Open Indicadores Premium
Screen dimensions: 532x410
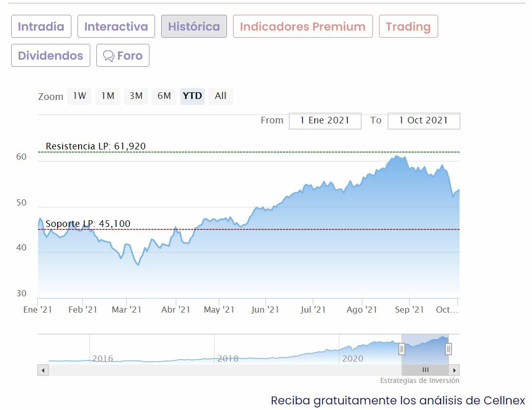coord(302,27)
